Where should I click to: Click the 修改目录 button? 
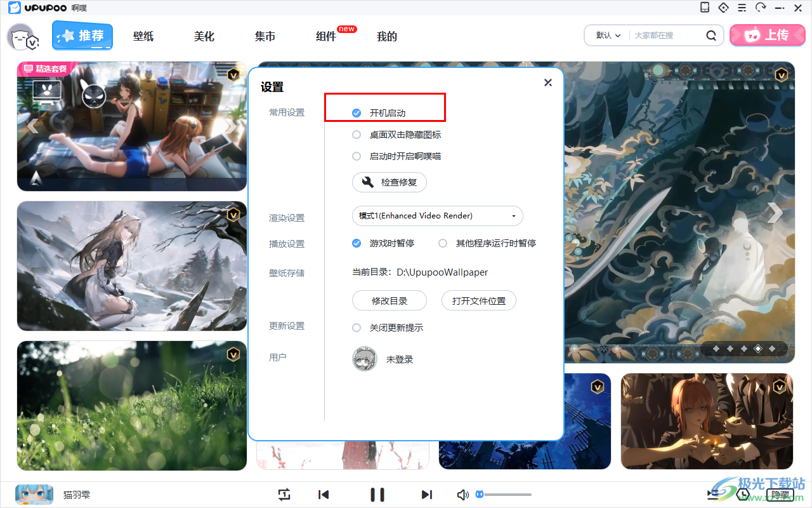390,301
